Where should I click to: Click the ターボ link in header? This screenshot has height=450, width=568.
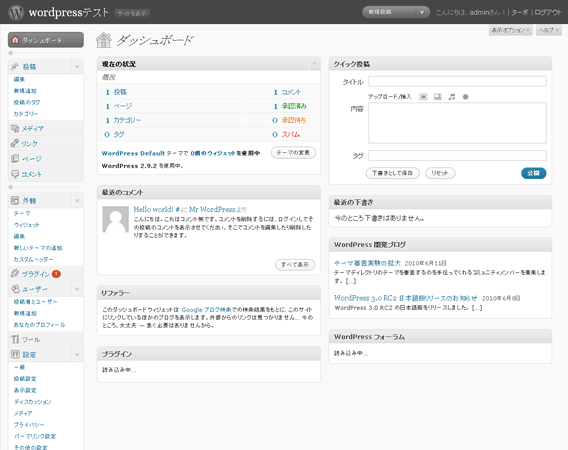pos(520,12)
